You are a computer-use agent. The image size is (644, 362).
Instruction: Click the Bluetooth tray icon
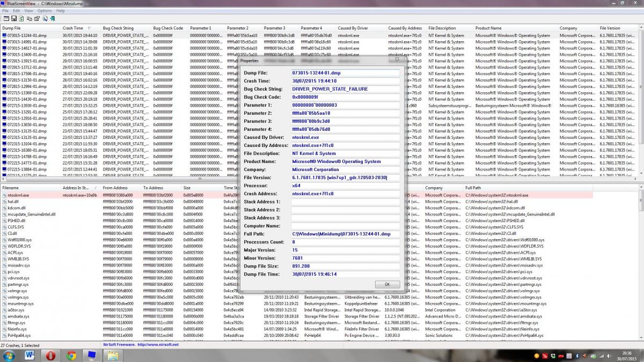pos(578,356)
